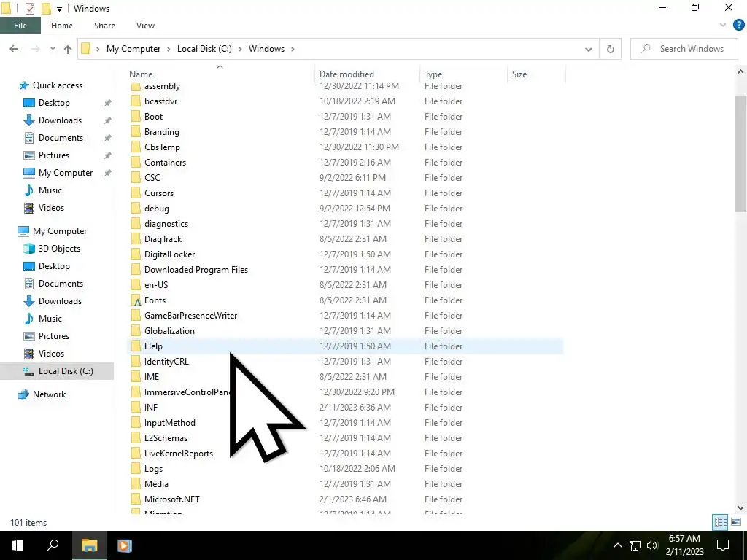The image size is (747, 560).
Task: Select Quick access in the navigation pane
Action: click(57, 85)
